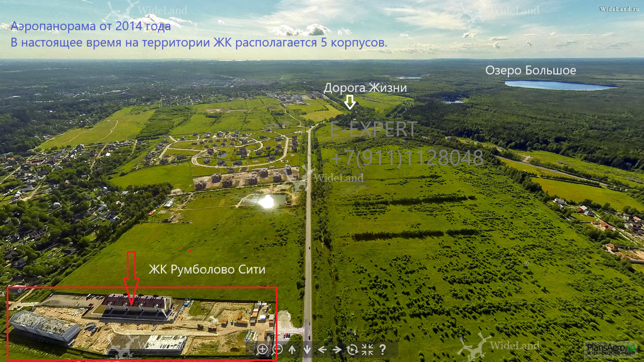Click the small circular hotspot in the field

pos(527,263)
